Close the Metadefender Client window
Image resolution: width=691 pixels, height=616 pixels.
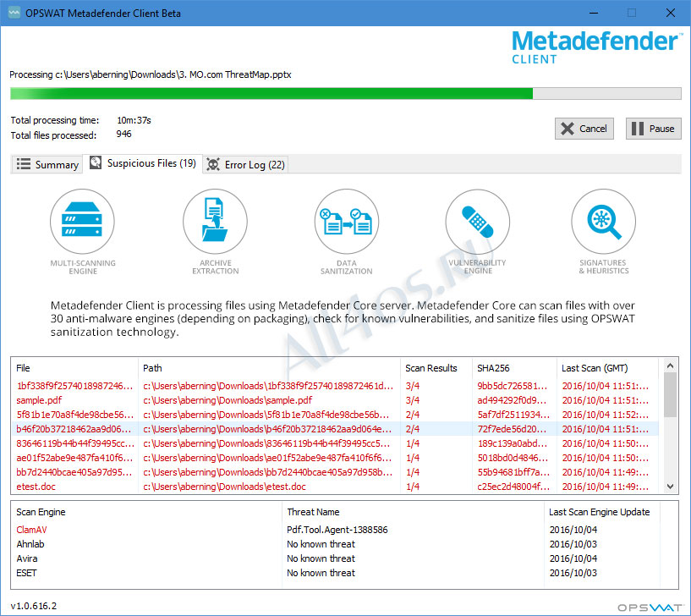tap(671, 13)
